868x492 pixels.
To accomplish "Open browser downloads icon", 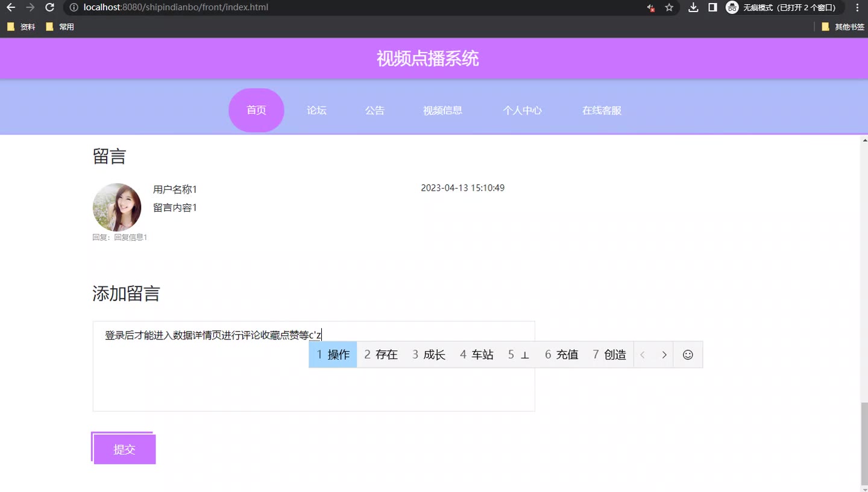I will point(693,8).
